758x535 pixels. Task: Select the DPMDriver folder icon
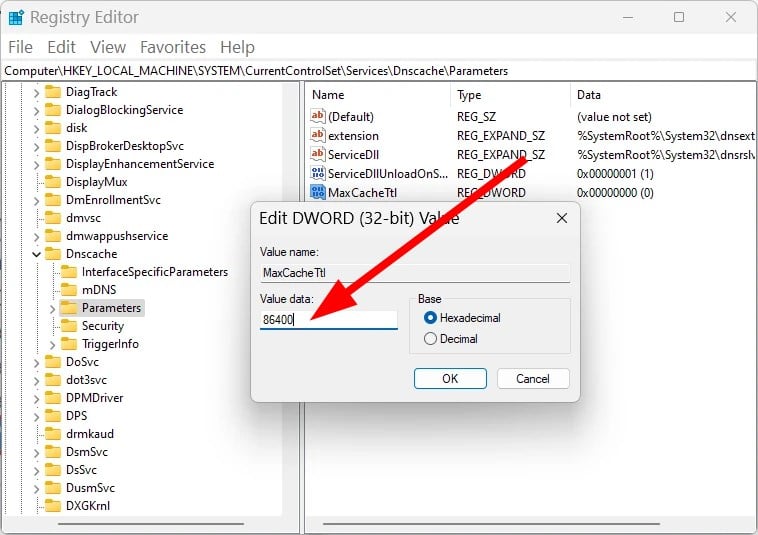point(53,398)
